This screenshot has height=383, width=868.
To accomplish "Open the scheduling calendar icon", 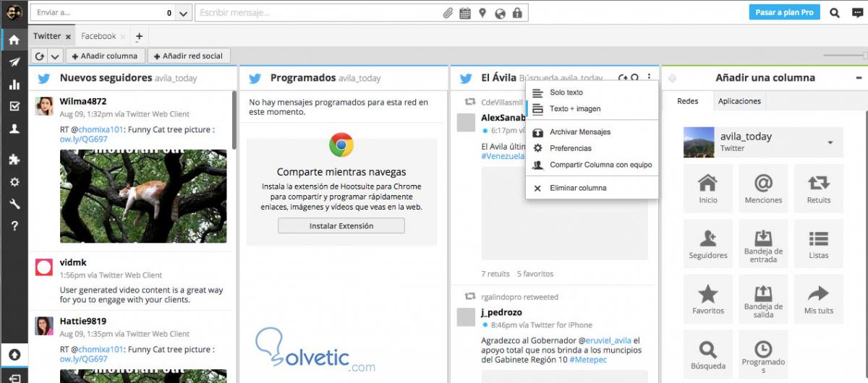I will pyautogui.click(x=465, y=13).
